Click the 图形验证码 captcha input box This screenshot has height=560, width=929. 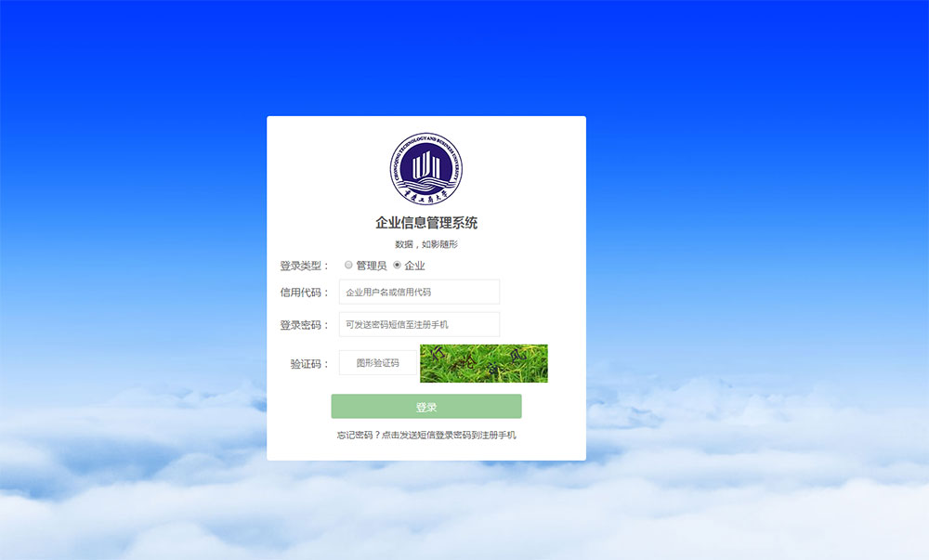pyautogui.click(x=376, y=362)
